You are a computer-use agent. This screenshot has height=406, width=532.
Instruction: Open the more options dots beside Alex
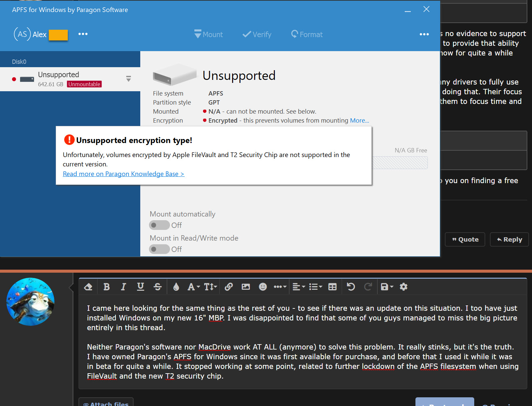point(83,34)
